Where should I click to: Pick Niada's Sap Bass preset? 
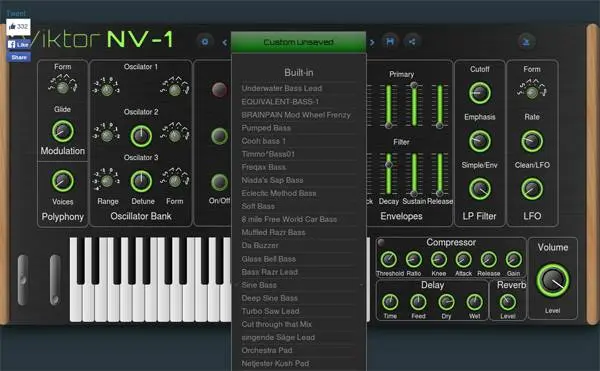point(298,180)
